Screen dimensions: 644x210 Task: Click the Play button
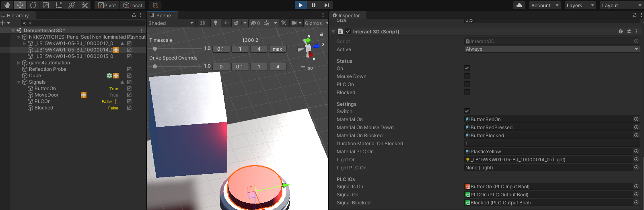tap(300, 5)
